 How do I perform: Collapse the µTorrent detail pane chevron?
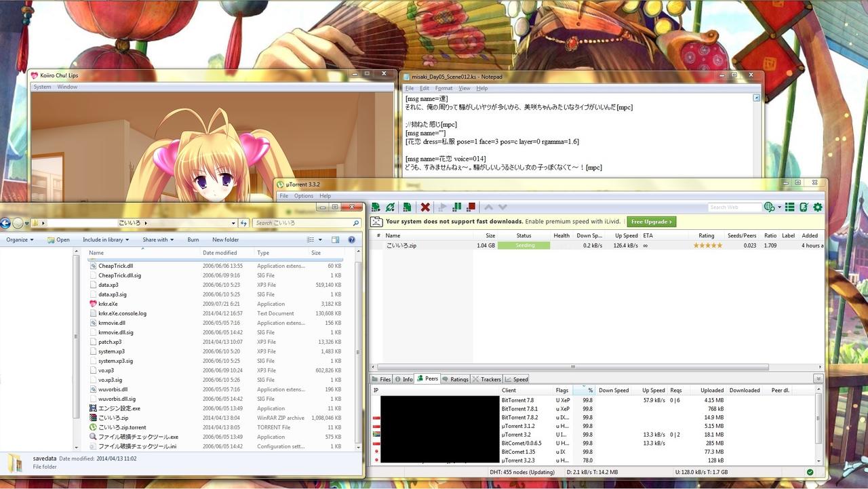click(x=818, y=379)
